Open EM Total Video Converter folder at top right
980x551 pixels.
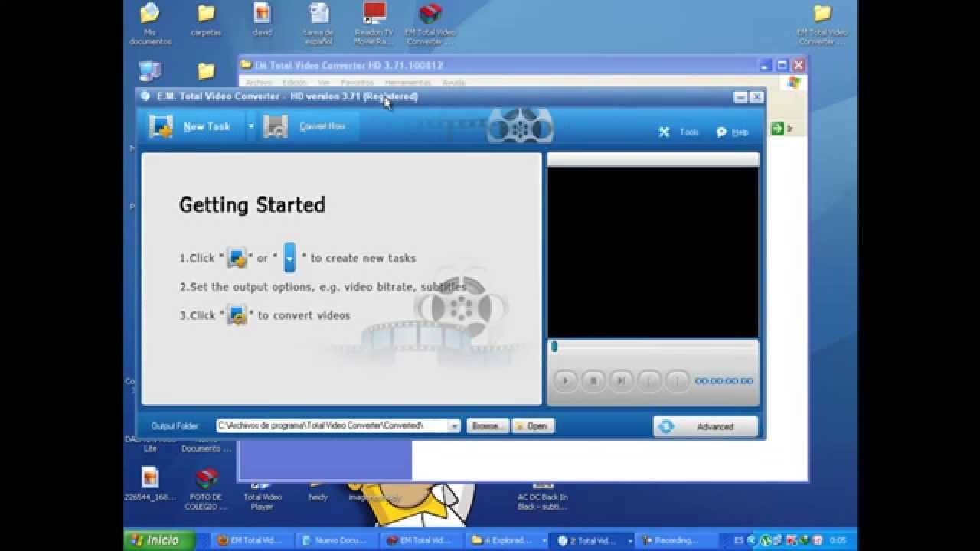point(822,23)
